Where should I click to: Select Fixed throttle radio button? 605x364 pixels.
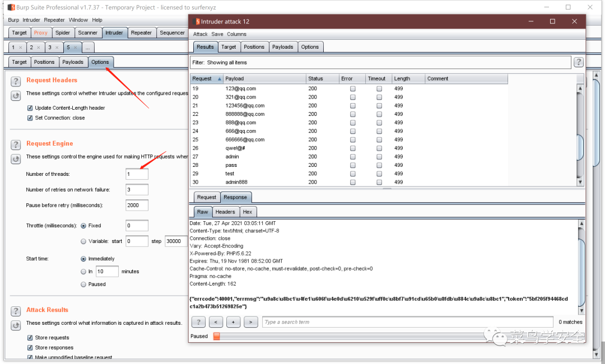(83, 226)
